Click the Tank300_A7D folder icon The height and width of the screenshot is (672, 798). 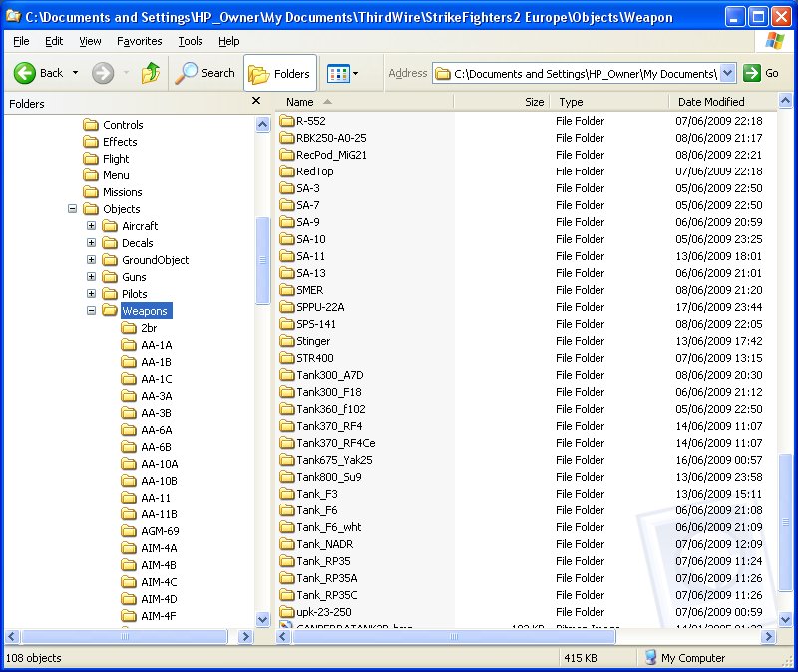(x=287, y=375)
